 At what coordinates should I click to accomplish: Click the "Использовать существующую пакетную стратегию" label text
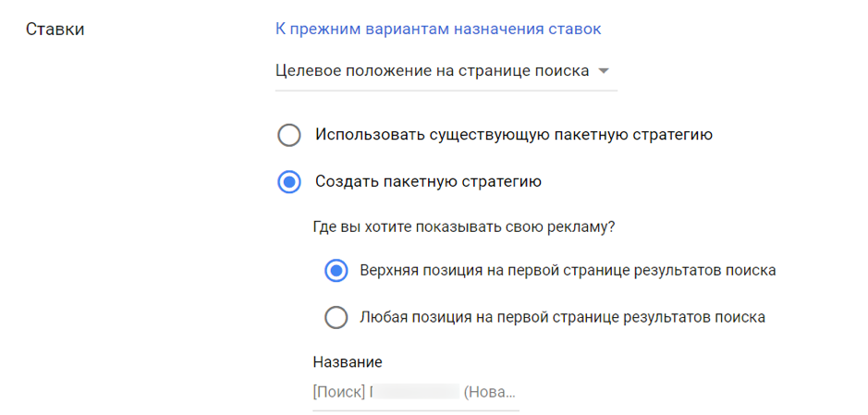click(513, 135)
